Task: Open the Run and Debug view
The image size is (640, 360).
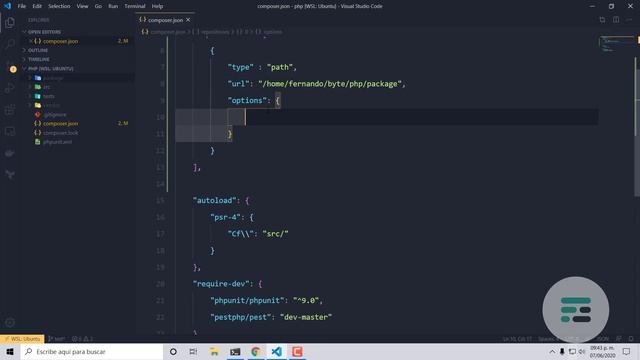Action: coord(10,88)
